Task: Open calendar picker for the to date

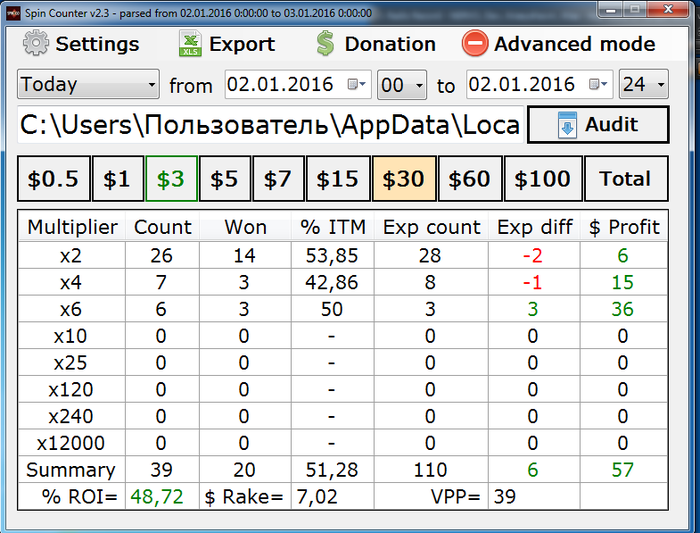Action: pyautogui.click(x=598, y=84)
